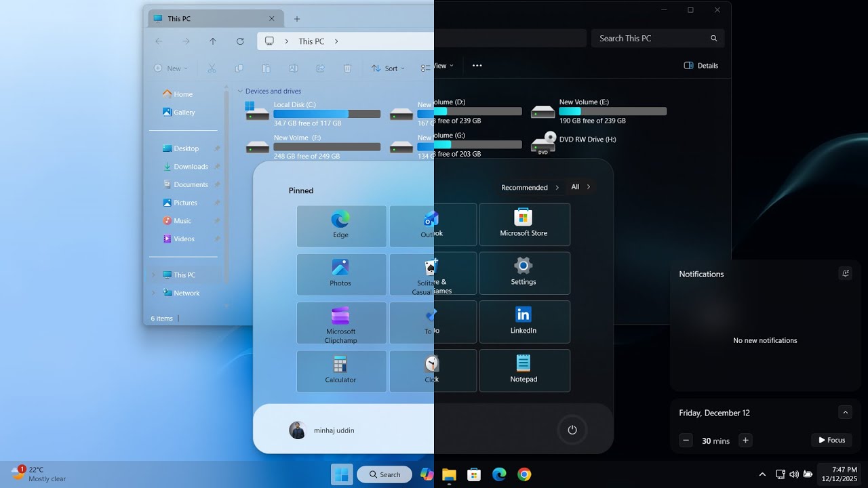Toggle the Details pane button
The height and width of the screenshot is (488, 868).
coord(701,66)
